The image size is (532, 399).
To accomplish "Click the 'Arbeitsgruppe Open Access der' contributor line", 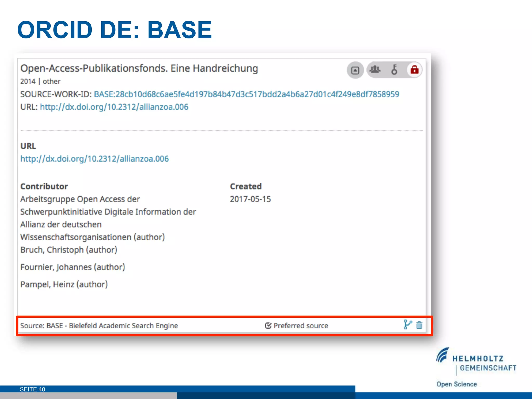I will click(80, 199).
